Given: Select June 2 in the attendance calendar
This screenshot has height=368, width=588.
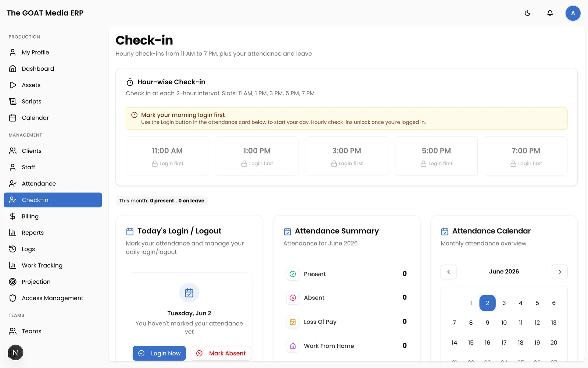Looking at the screenshot, I should tap(487, 303).
